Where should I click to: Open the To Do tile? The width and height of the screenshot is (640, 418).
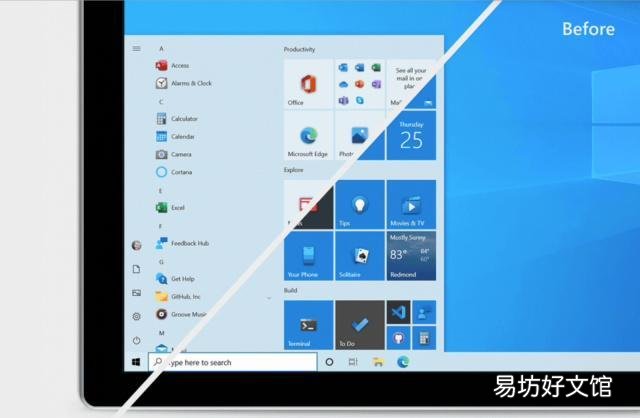360,325
